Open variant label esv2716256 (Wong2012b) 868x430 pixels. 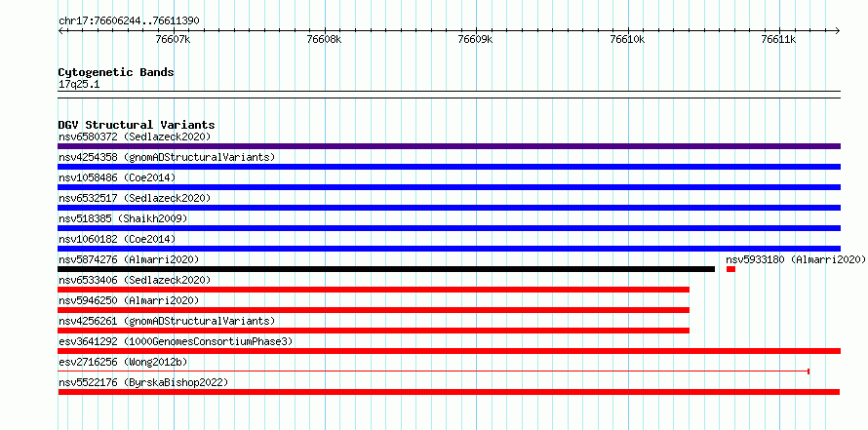[x=123, y=362]
